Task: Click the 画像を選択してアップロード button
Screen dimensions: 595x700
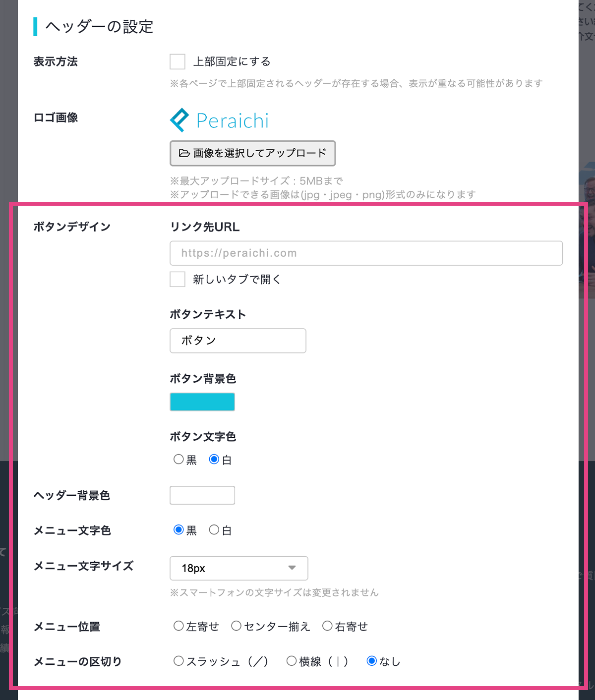Action: click(252, 153)
